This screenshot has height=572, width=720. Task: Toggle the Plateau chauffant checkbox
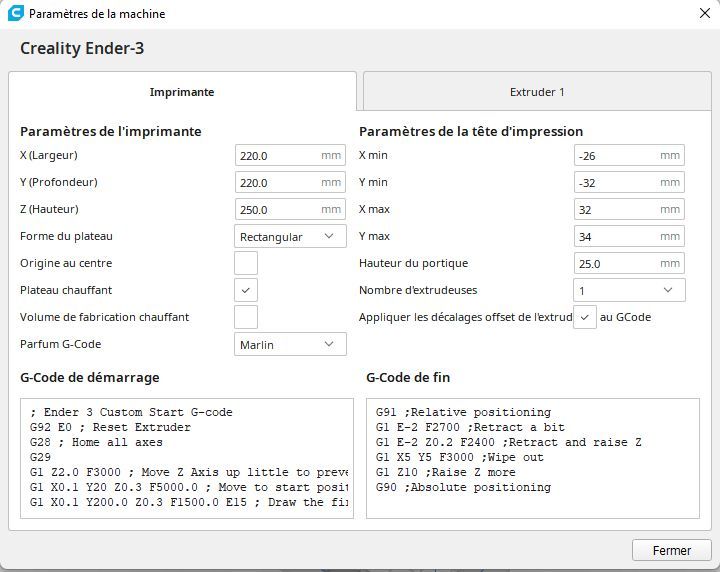click(246, 290)
